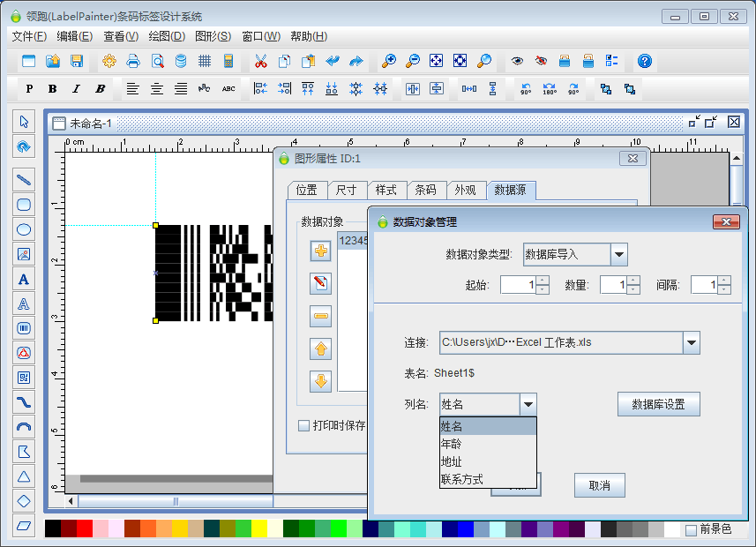Click the Zoom Out magnifier icon
The image size is (756, 547).
[412, 61]
